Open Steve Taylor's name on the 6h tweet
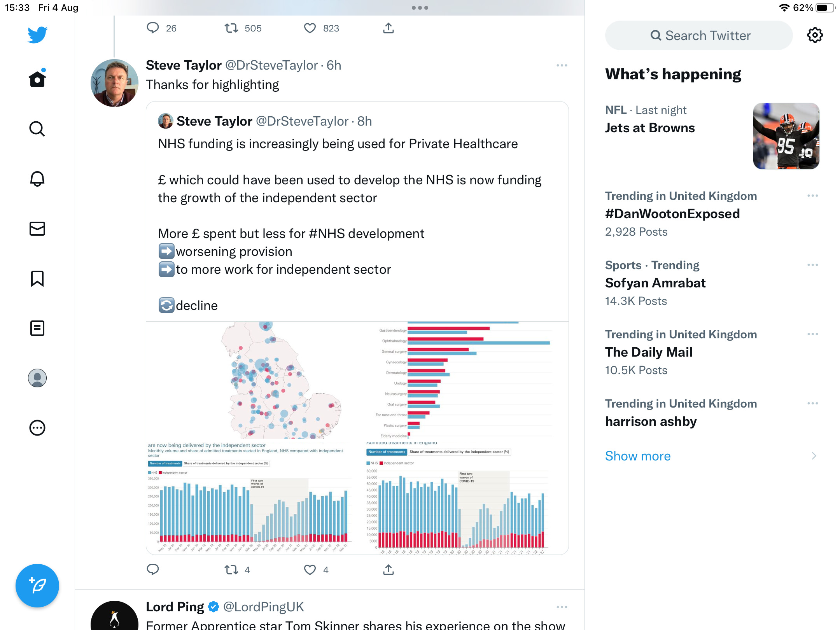The width and height of the screenshot is (840, 630). click(184, 65)
